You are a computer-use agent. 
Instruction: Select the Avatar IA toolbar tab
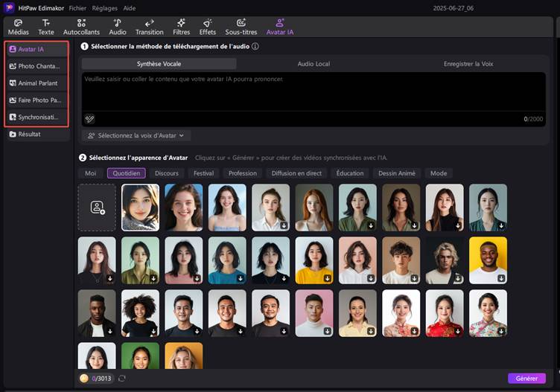280,27
